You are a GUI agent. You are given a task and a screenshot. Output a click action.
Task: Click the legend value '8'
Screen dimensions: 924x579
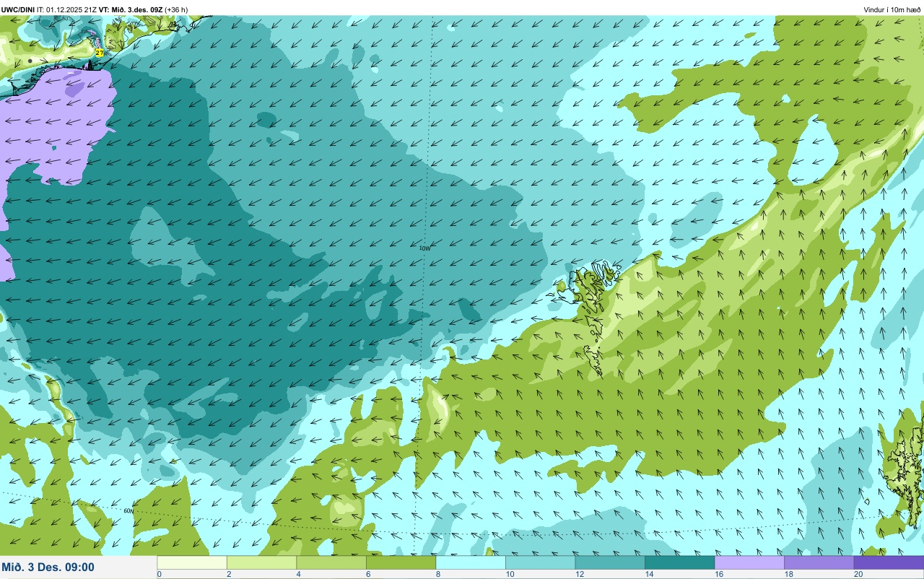point(437,575)
